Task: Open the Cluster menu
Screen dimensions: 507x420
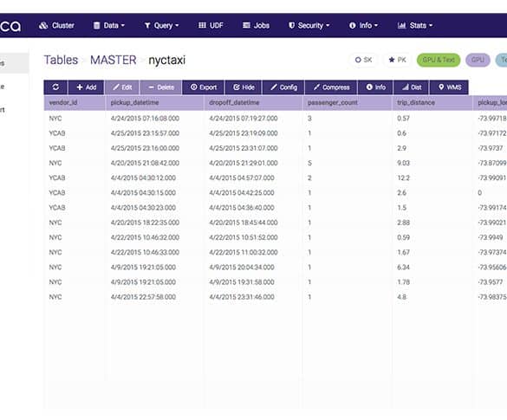Action: pyautogui.click(x=56, y=25)
